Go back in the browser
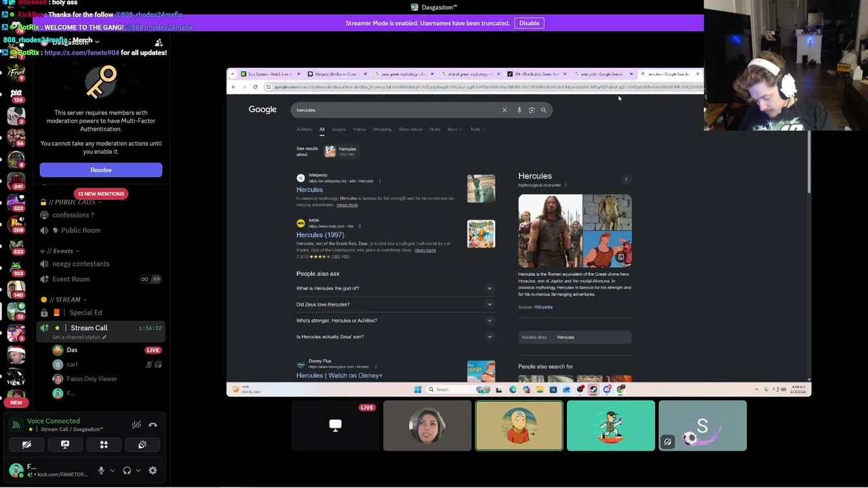This screenshot has width=868, height=488. click(x=233, y=87)
